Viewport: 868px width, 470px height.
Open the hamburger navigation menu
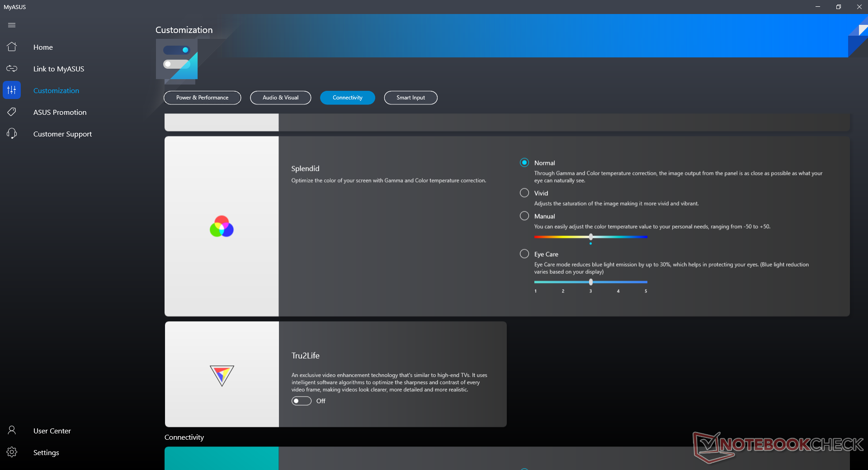click(x=12, y=25)
